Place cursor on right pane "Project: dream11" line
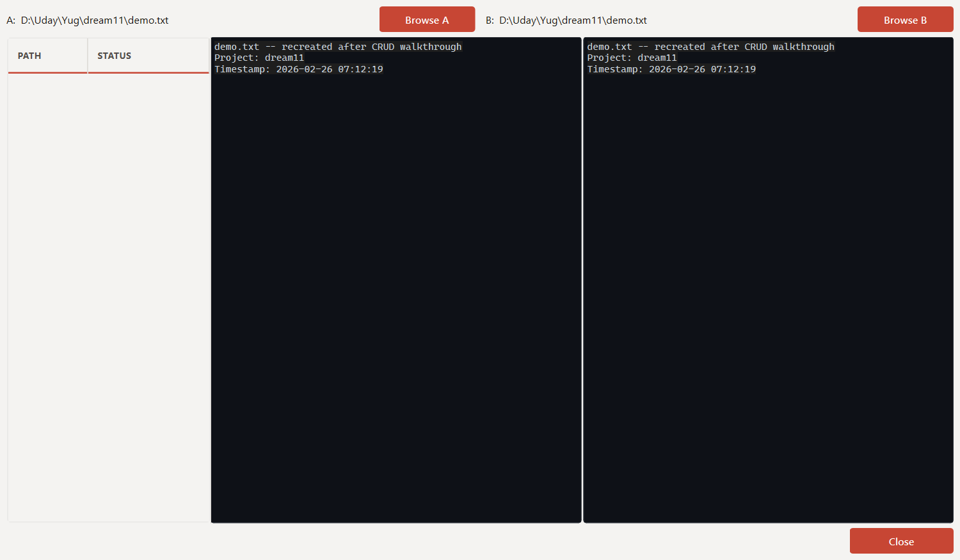The image size is (960, 560). click(632, 58)
